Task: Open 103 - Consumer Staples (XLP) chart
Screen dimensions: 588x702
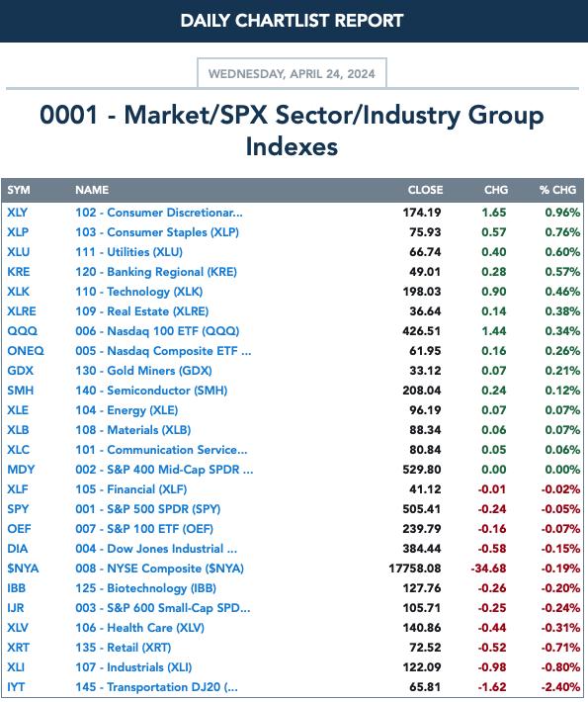Action: (157, 232)
